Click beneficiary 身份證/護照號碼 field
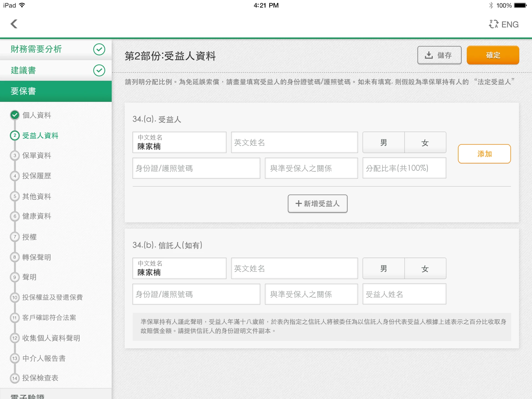 (x=196, y=168)
